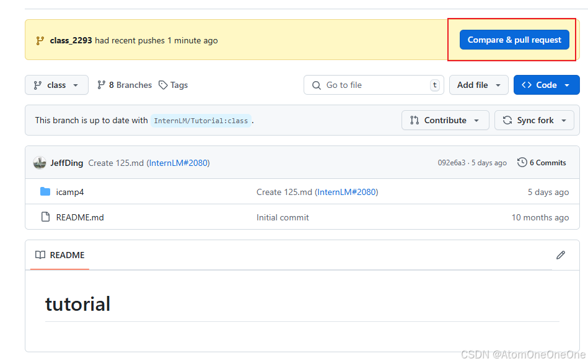Click the commits history clock icon
Image resolution: width=588 pixels, height=364 pixels.
(522, 163)
